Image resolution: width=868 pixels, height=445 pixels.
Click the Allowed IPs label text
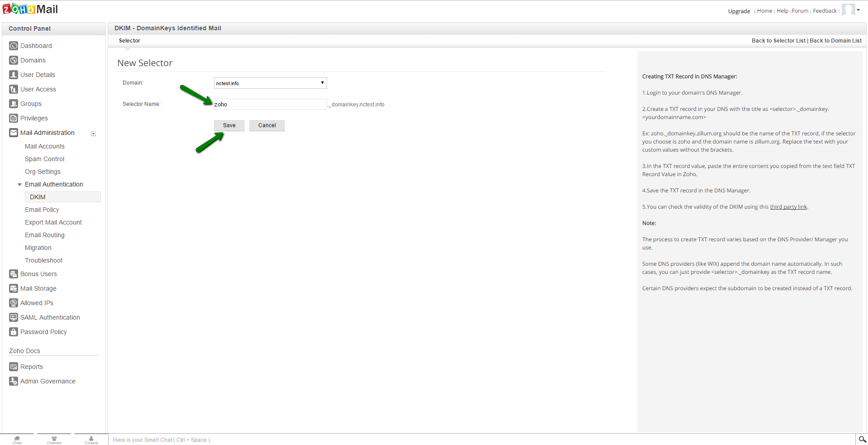click(x=37, y=303)
